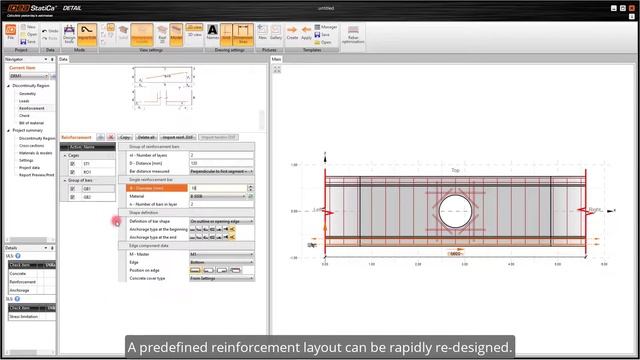
Task: Create a New picture
Action: (262, 33)
